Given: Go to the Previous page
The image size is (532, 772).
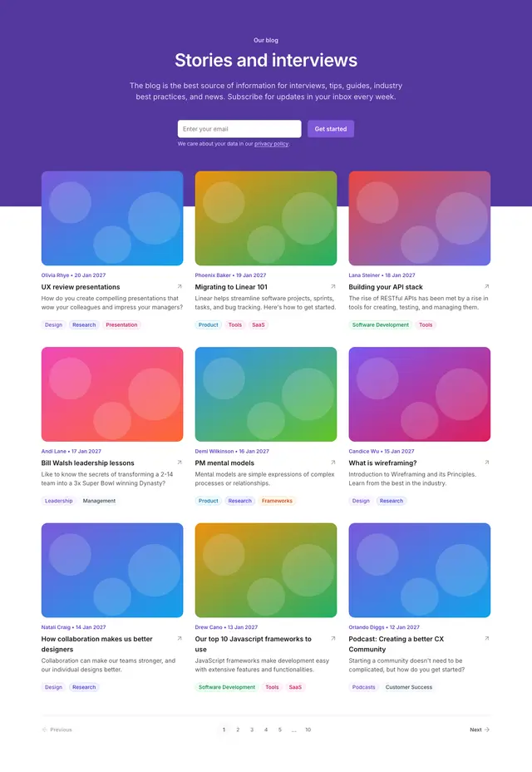Looking at the screenshot, I should pyautogui.click(x=57, y=730).
